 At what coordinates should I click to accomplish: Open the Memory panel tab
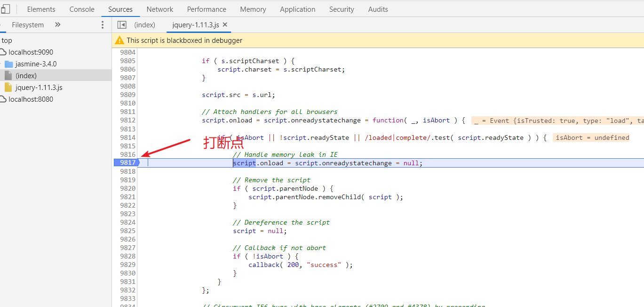(x=253, y=9)
